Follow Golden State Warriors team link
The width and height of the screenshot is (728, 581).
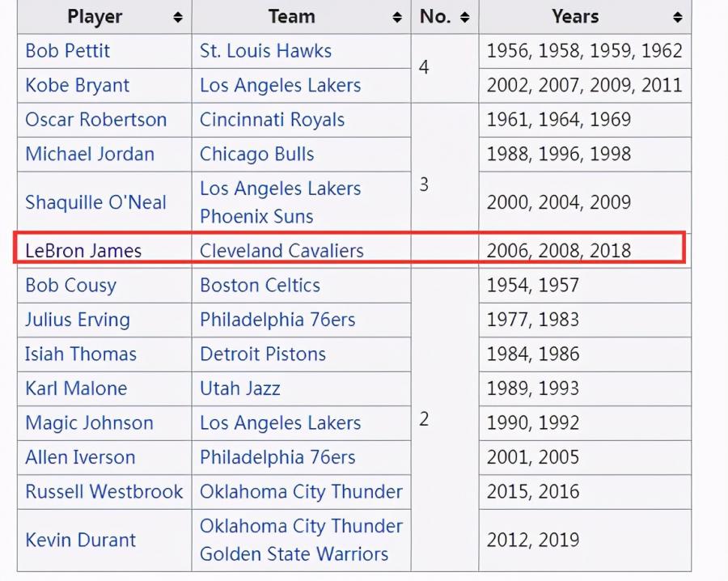294,554
